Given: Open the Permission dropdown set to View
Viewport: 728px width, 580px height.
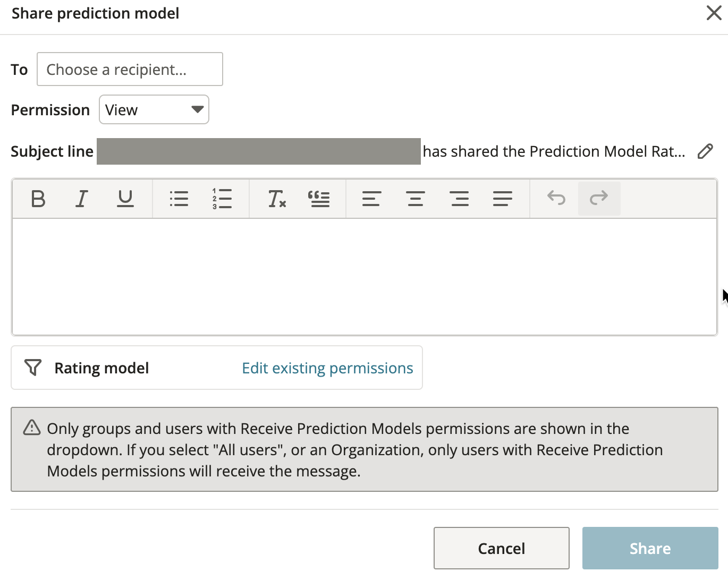Looking at the screenshot, I should pos(154,109).
